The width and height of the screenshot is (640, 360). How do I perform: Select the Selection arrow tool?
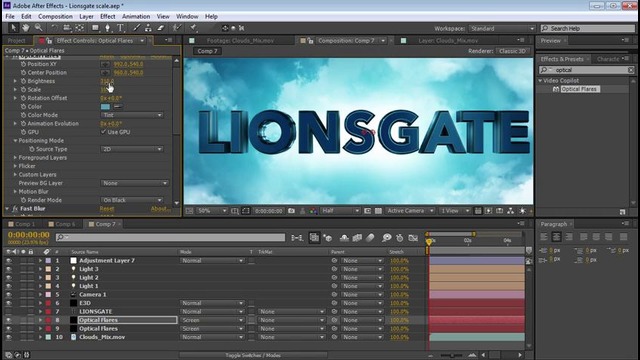point(13,28)
